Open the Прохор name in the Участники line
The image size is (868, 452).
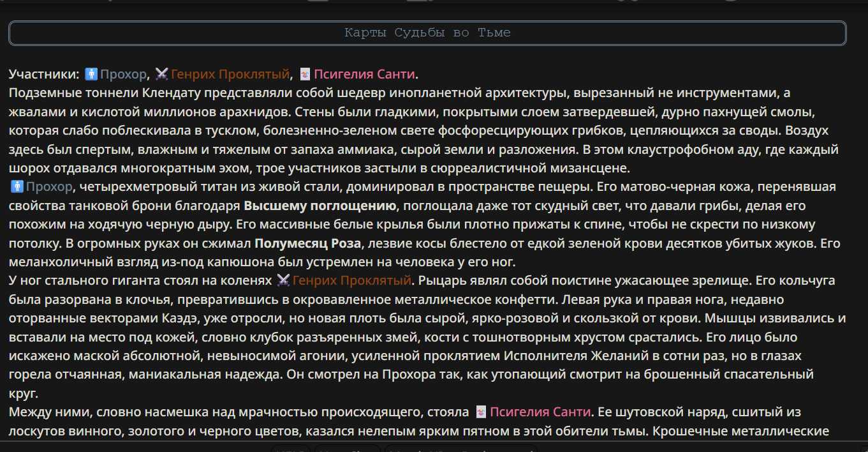click(123, 74)
